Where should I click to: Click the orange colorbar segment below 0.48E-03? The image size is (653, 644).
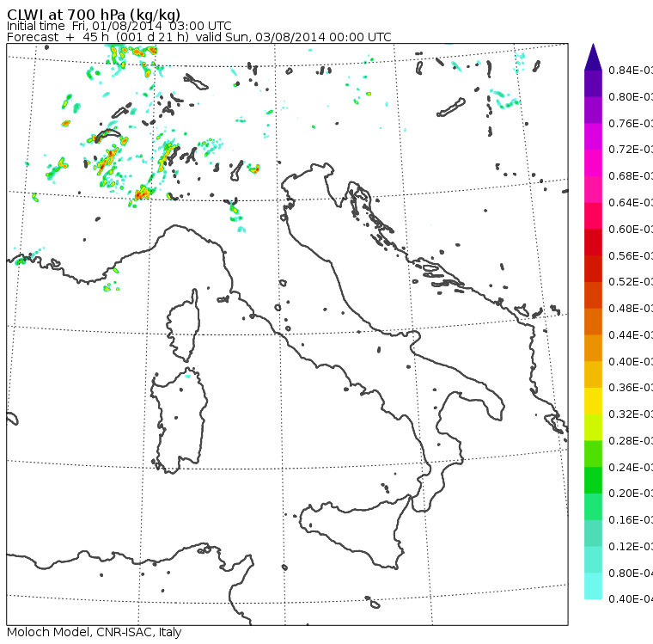[593, 322]
